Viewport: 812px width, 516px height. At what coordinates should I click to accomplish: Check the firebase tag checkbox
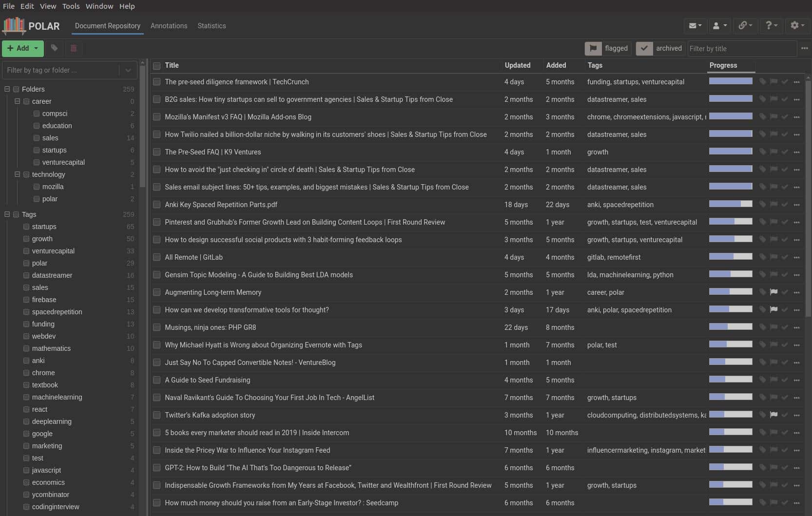point(26,300)
